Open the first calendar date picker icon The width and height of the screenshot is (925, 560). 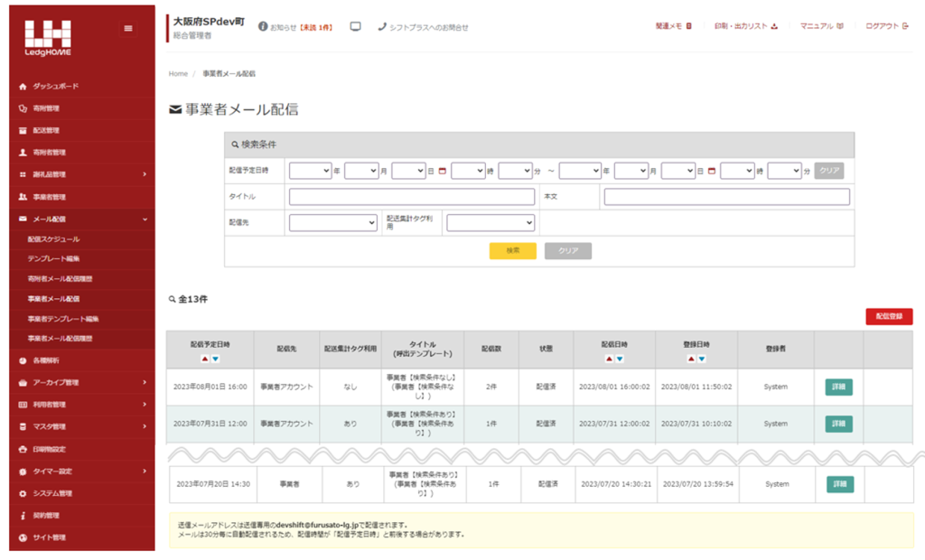coord(443,170)
